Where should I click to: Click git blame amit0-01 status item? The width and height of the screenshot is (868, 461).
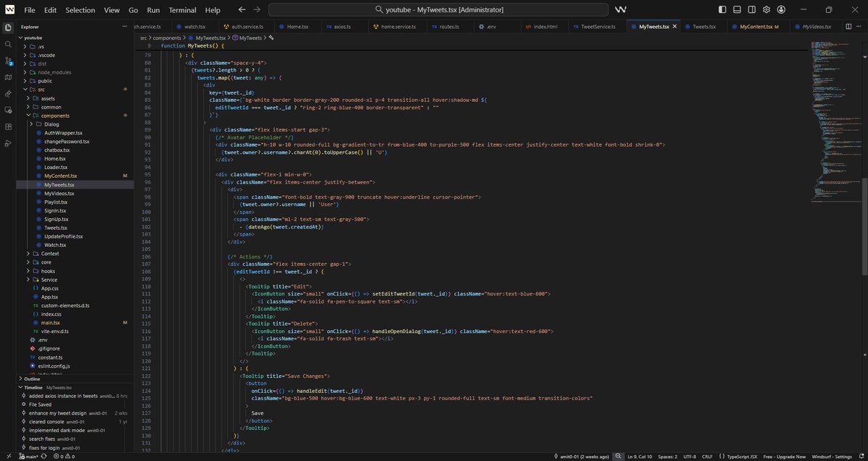point(582,457)
